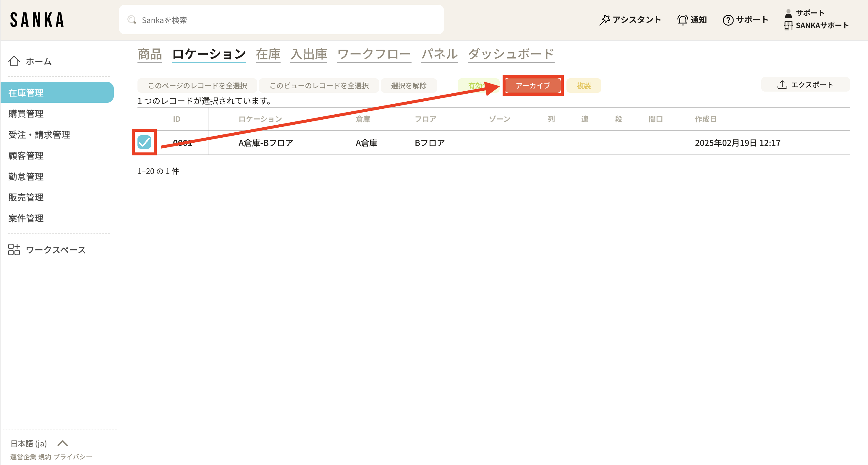
Task: Open location A倉庫-Bフロア record
Action: point(265,143)
